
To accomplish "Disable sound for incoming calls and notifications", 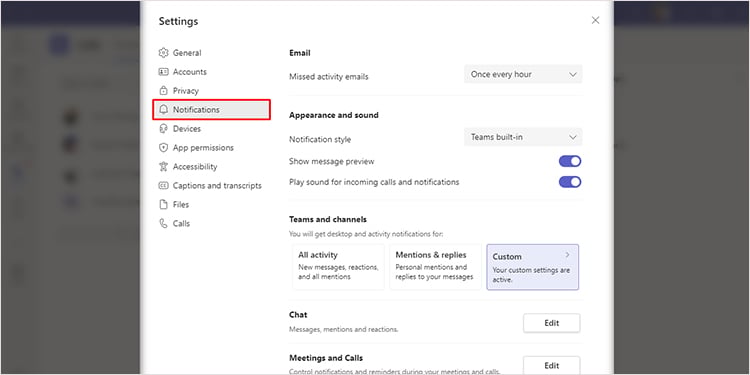I will (x=570, y=182).
